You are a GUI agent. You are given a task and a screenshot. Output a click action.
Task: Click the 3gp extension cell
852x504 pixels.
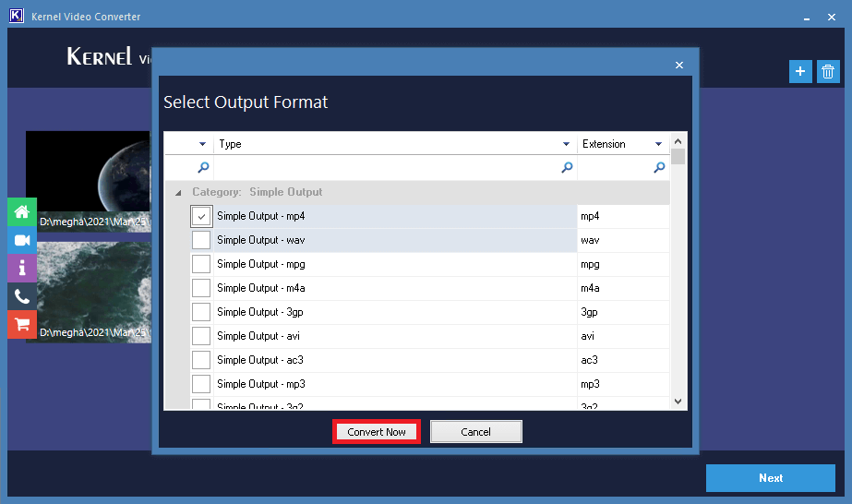pos(623,312)
